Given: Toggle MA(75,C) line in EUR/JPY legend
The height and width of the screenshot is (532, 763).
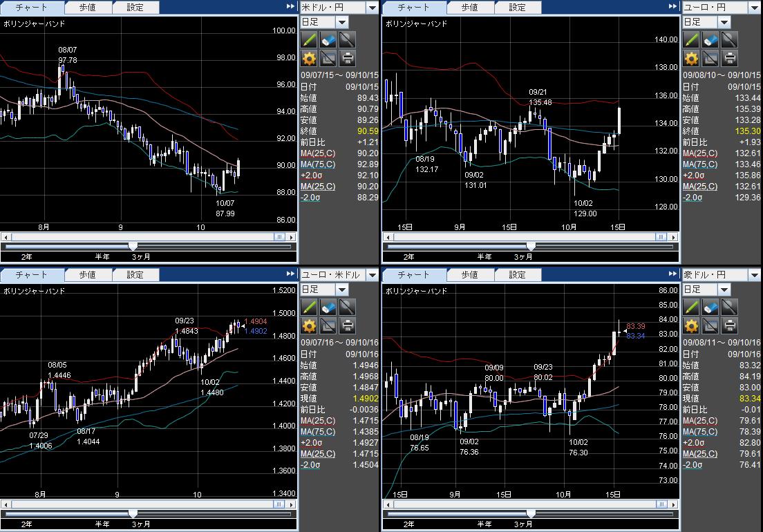Looking at the screenshot, I should [699, 164].
